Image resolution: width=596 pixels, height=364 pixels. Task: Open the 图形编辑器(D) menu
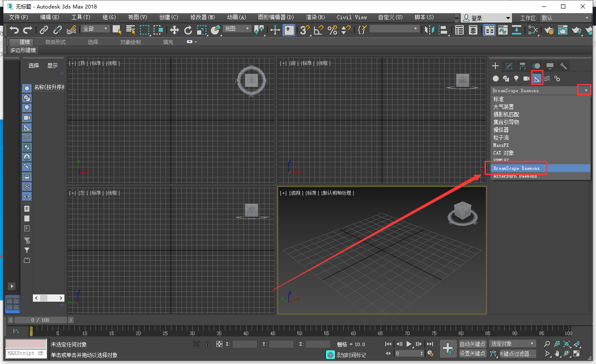[276, 17]
